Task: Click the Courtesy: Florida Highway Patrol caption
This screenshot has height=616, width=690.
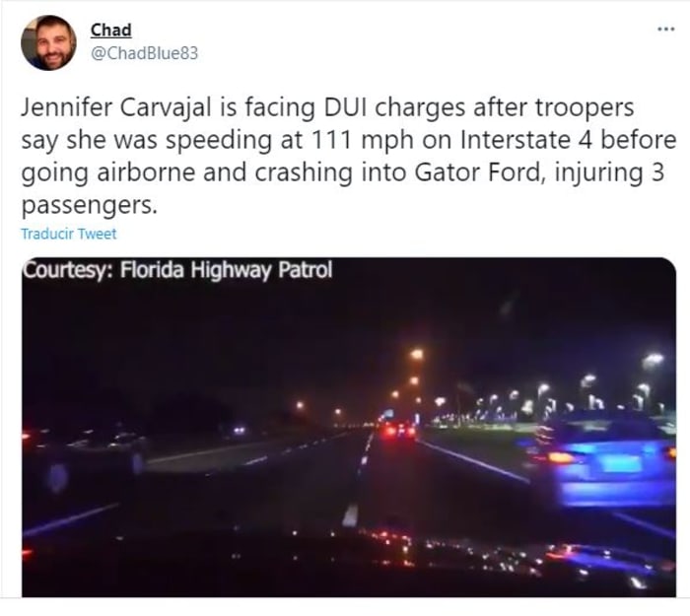Action: [x=177, y=270]
